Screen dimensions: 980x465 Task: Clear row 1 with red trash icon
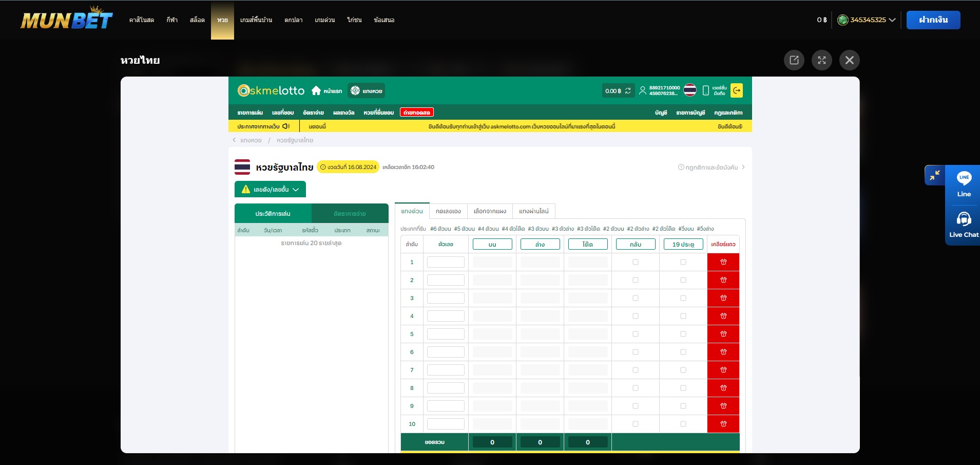[x=723, y=262]
